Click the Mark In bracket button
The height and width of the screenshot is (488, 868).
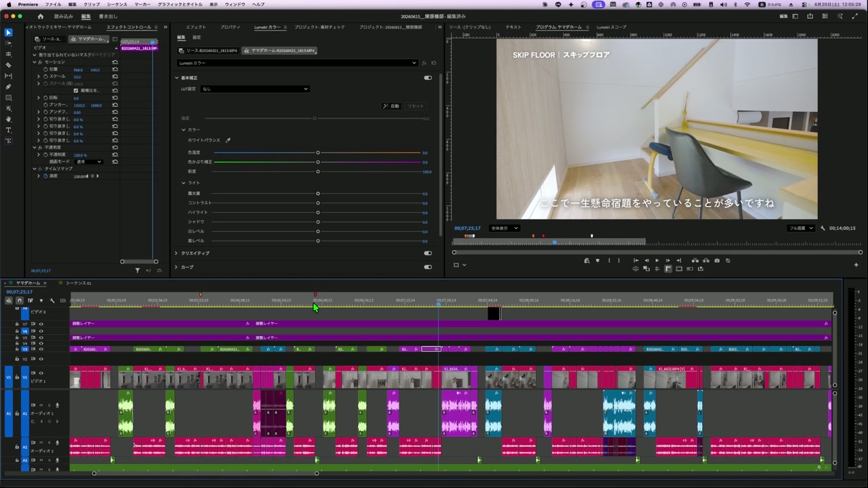[x=608, y=260]
